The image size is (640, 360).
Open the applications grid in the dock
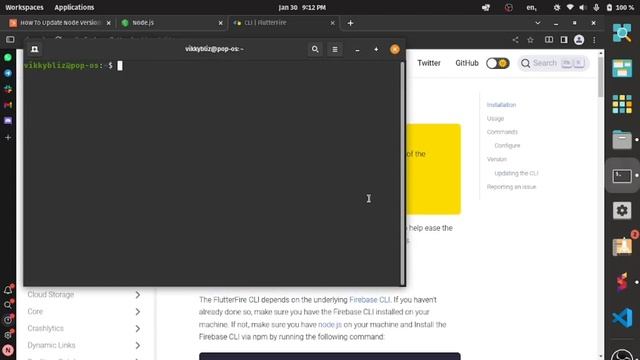[622, 104]
